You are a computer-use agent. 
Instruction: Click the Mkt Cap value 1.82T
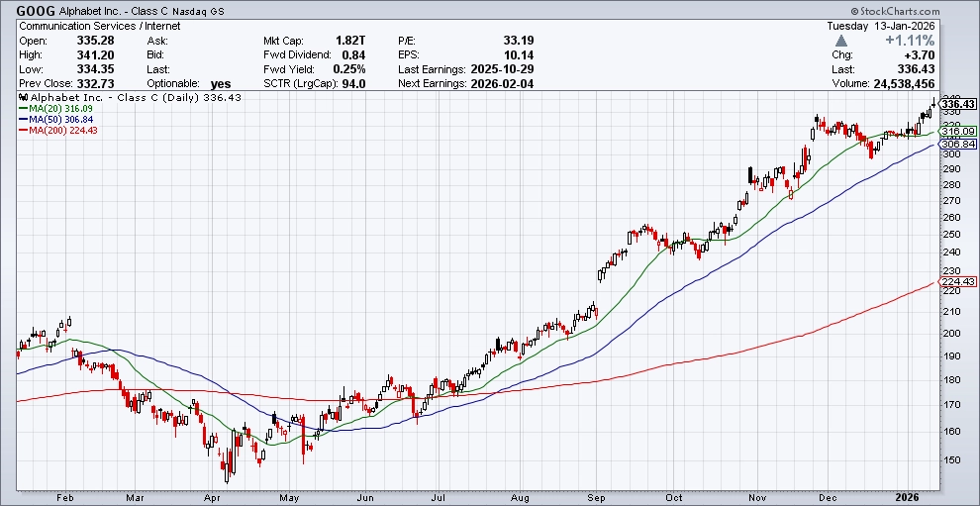tap(350, 41)
